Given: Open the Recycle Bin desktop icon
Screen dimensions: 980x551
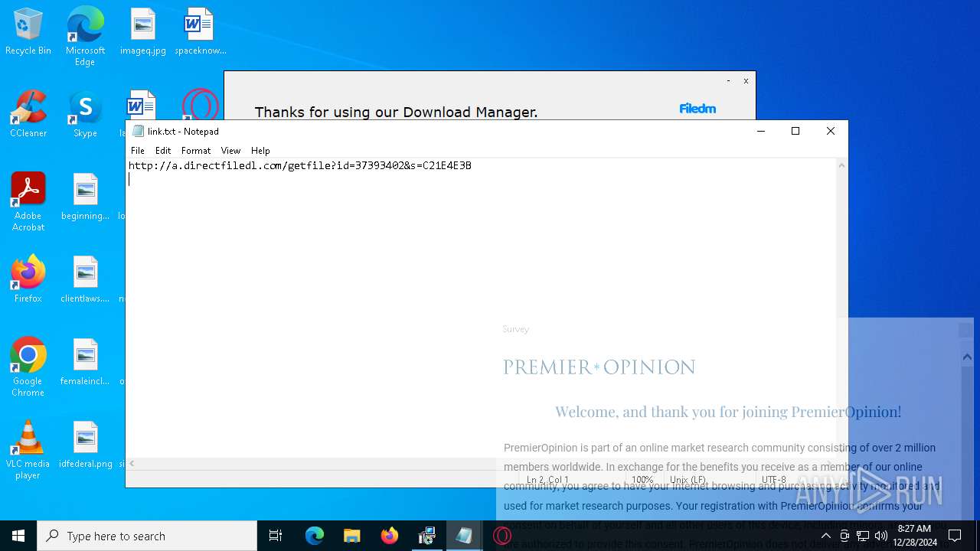Looking at the screenshot, I should (28, 32).
